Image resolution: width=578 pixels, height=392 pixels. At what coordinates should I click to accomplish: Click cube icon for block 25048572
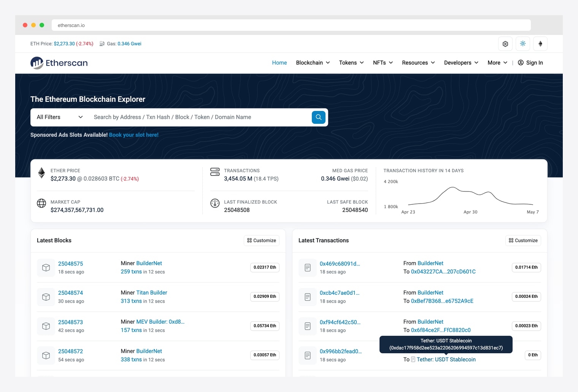click(x=46, y=355)
